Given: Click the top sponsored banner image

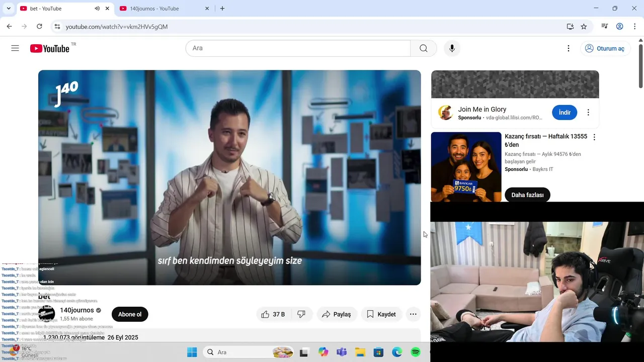Looking at the screenshot, I should tap(515, 84).
